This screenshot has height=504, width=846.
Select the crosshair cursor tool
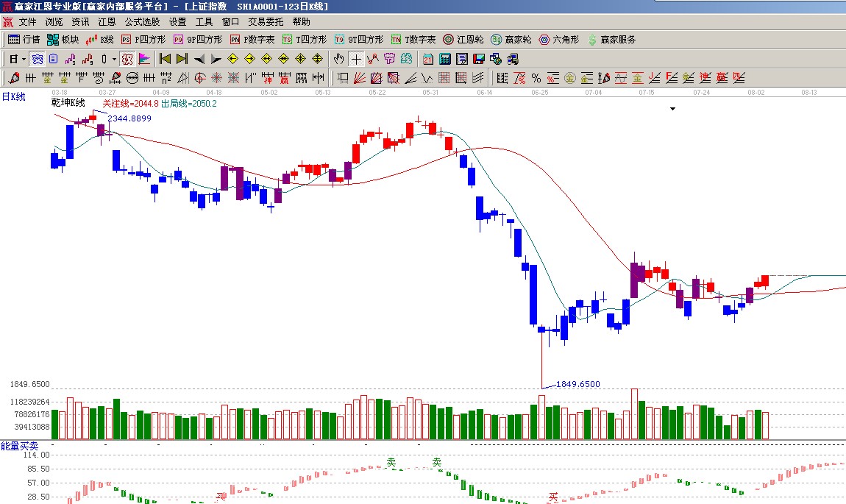pos(356,59)
